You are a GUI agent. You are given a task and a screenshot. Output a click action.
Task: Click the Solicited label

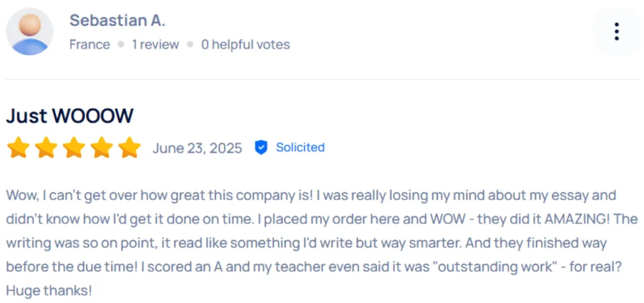[x=301, y=148]
